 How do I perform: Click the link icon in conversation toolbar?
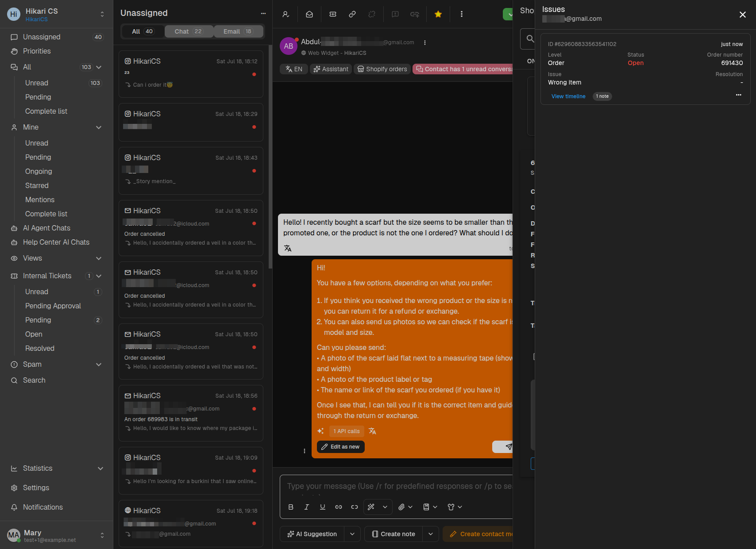pyautogui.click(x=352, y=14)
